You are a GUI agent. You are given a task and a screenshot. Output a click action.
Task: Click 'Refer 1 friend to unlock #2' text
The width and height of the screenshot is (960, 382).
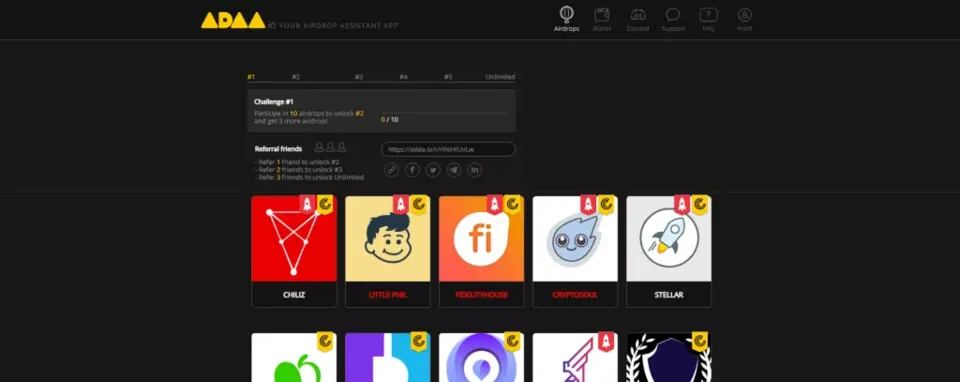[297, 162]
